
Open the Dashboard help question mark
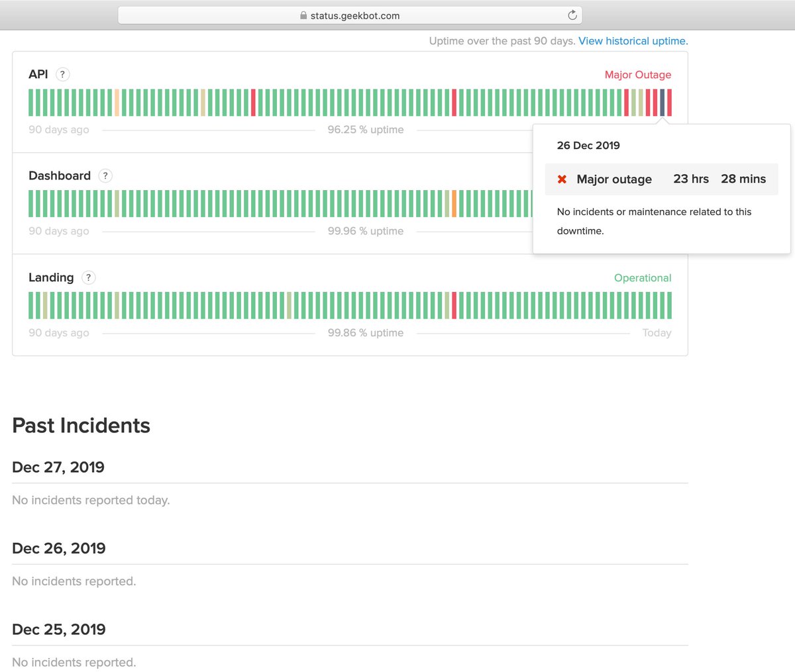tap(105, 175)
